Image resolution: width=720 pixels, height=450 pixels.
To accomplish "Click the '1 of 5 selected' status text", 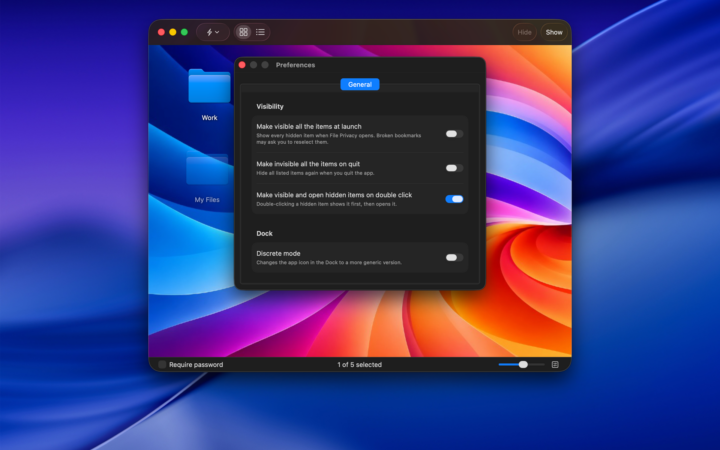I will tap(360, 365).
